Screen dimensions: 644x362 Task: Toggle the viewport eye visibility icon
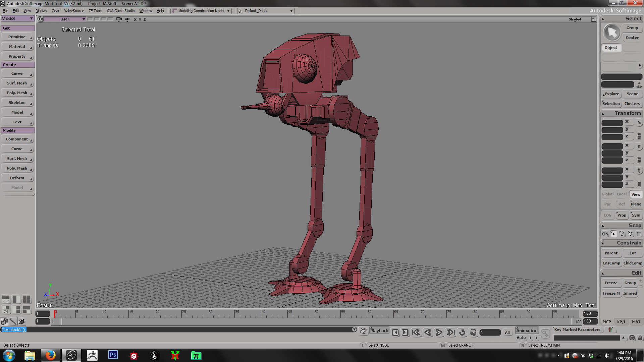(x=127, y=19)
